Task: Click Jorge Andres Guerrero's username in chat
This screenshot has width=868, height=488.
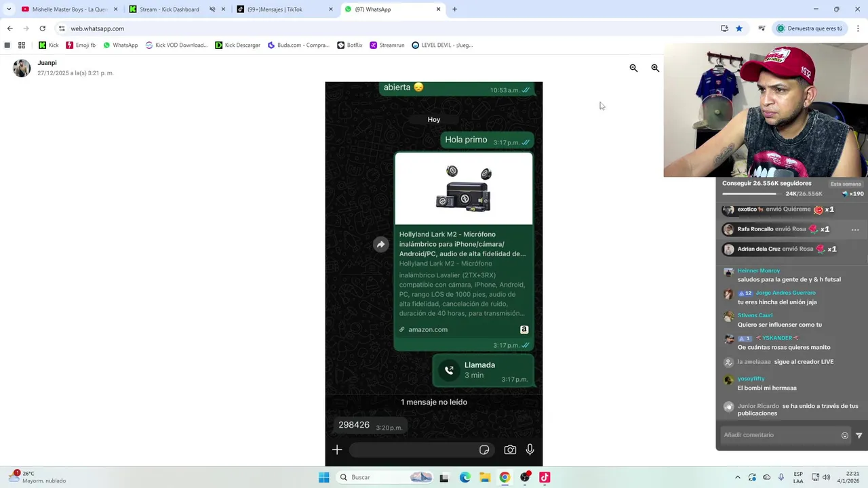Action: coord(785,293)
